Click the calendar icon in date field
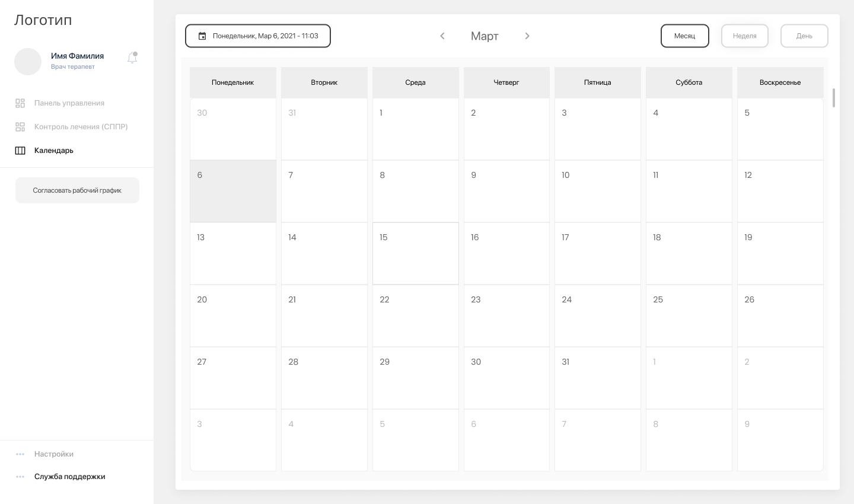The height and width of the screenshot is (504, 854). click(x=202, y=36)
